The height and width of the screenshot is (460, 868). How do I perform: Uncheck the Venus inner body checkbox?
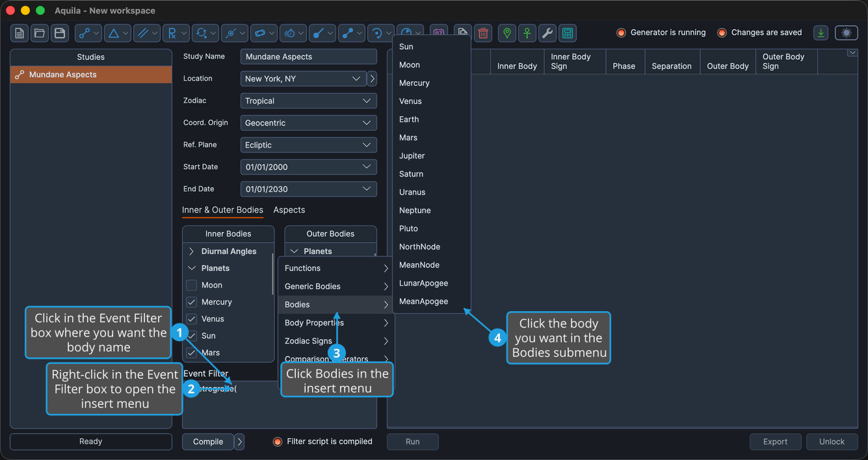192,319
